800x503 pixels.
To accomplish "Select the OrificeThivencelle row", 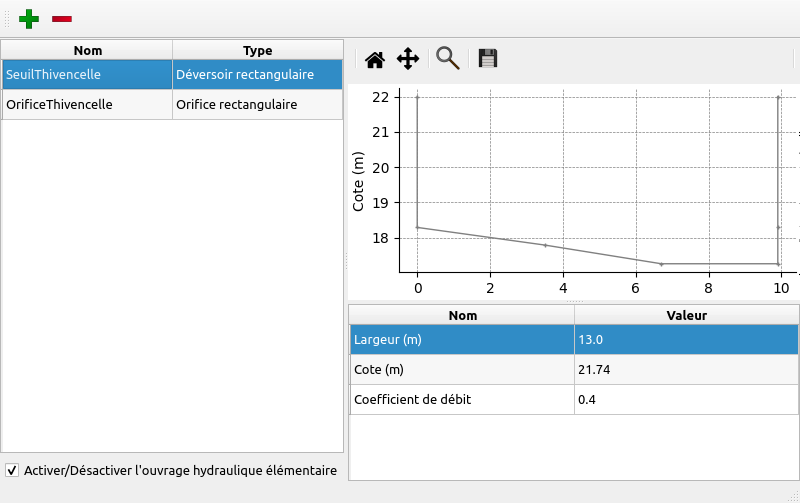I will point(87,104).
